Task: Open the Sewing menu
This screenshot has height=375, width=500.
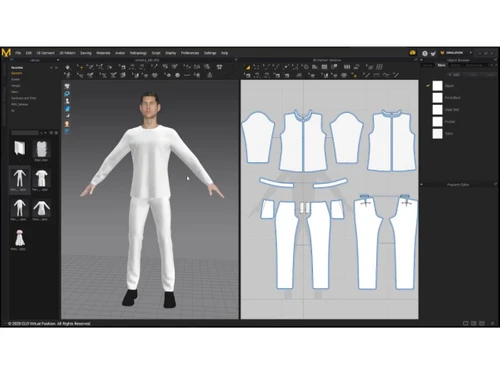Action: [x=86, y=53]
